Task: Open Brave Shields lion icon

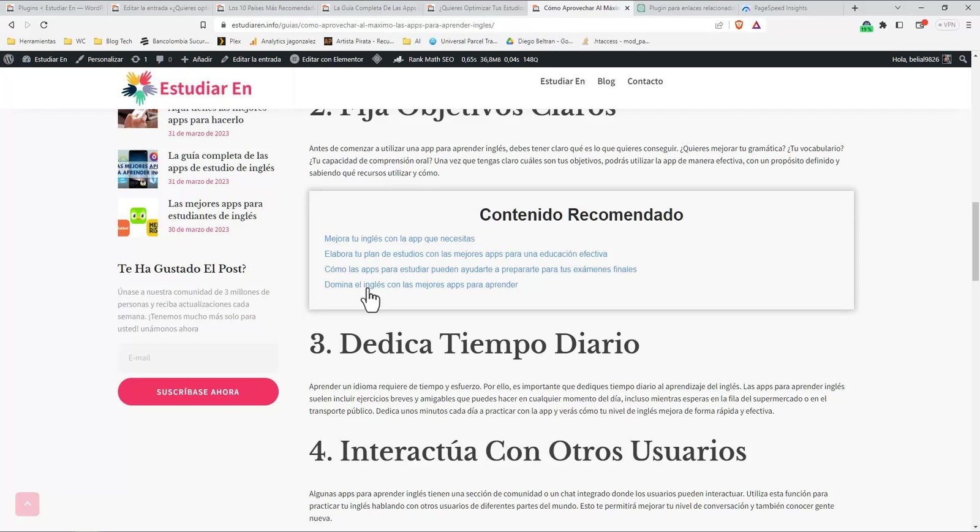Action: (x=739, y=25)
